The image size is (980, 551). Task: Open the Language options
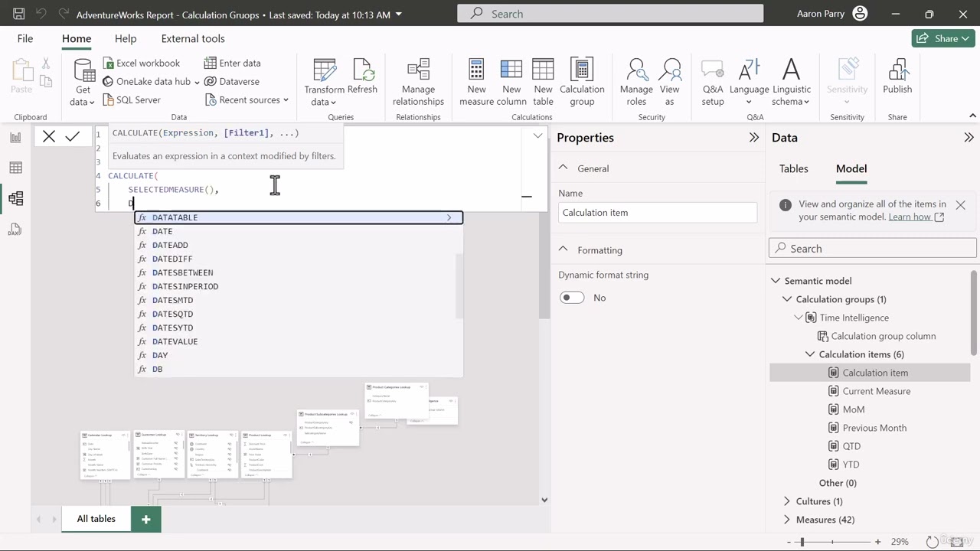pos(749,82)
